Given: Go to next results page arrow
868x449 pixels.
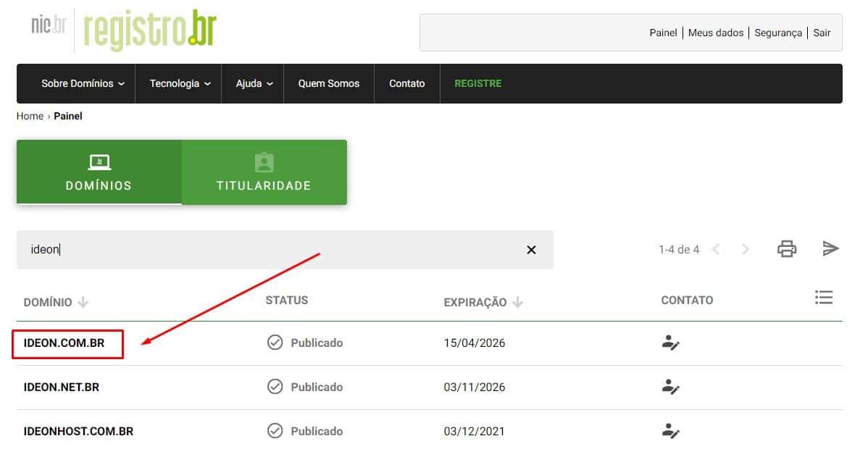Looking at the screenshot, I should (x=746, y=250).
